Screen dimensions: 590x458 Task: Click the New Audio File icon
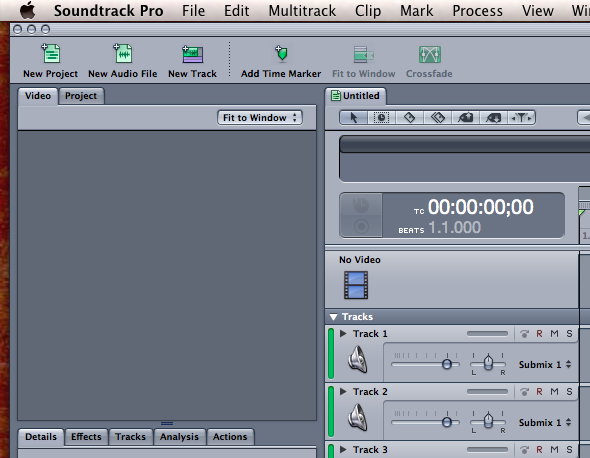point(123,53)
